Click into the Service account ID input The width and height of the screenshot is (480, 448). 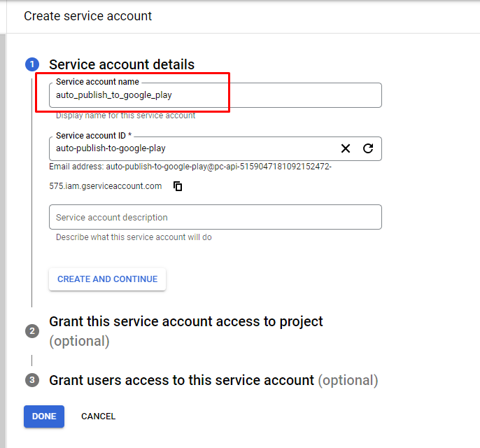[x=189, y=148]
